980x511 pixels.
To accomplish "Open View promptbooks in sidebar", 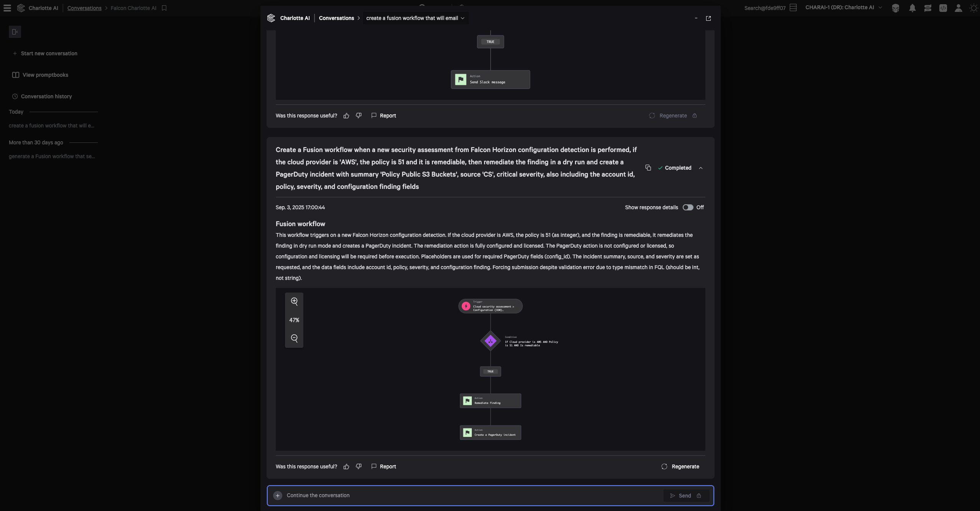I will pos(45,75).
